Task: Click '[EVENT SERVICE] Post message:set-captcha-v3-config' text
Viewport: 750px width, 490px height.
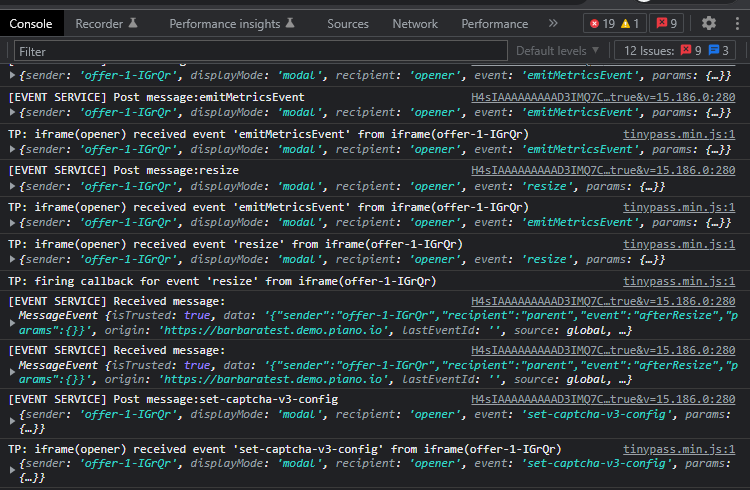Action: (x=173, y=399)
